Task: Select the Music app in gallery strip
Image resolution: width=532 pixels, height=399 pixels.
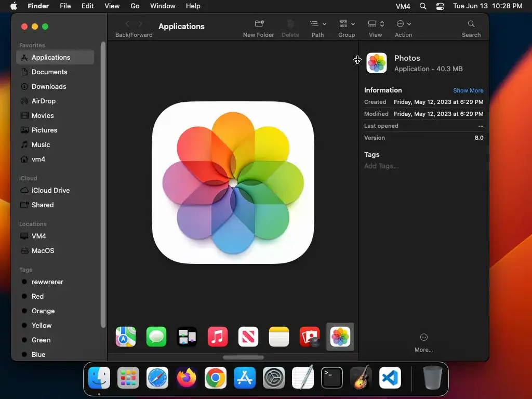Action: (218, 337)
